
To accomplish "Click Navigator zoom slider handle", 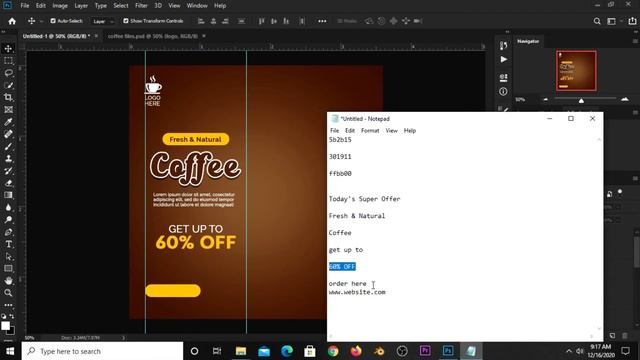I will point(581,100).
